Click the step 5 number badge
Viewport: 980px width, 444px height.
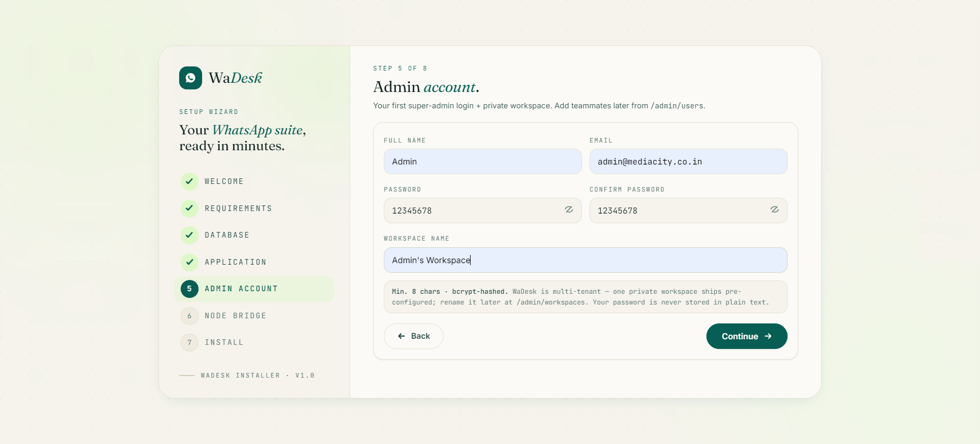click(x=189, y=289)
